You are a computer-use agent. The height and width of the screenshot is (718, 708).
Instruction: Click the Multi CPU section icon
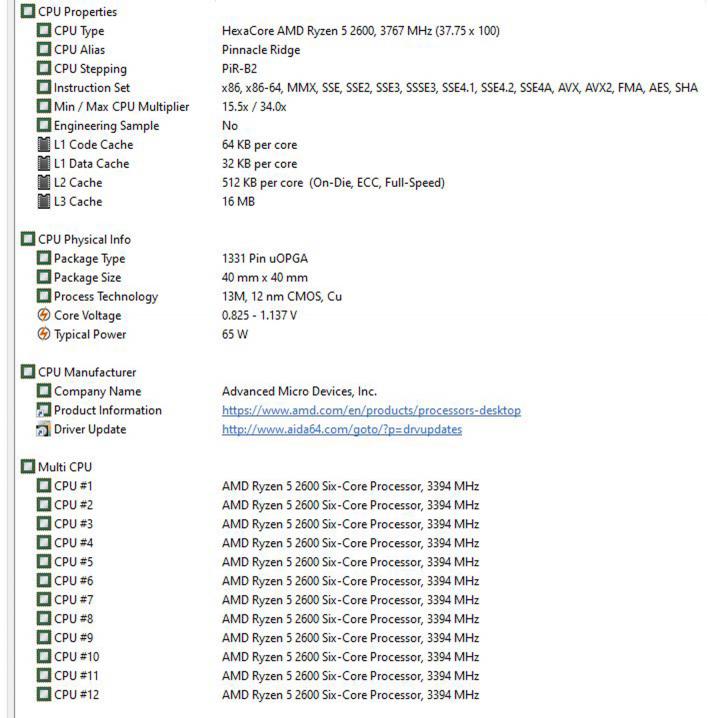tap(28, 467)
